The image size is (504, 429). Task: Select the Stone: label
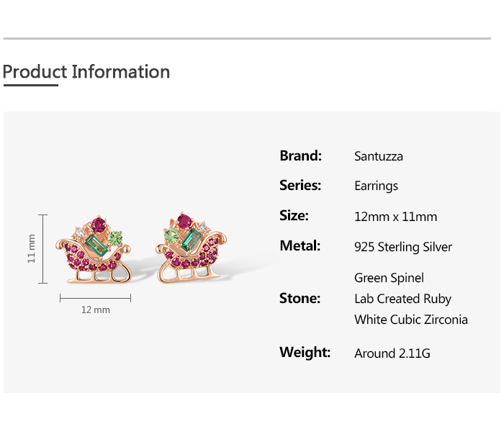pyautogui.click(x=300, y=298)
